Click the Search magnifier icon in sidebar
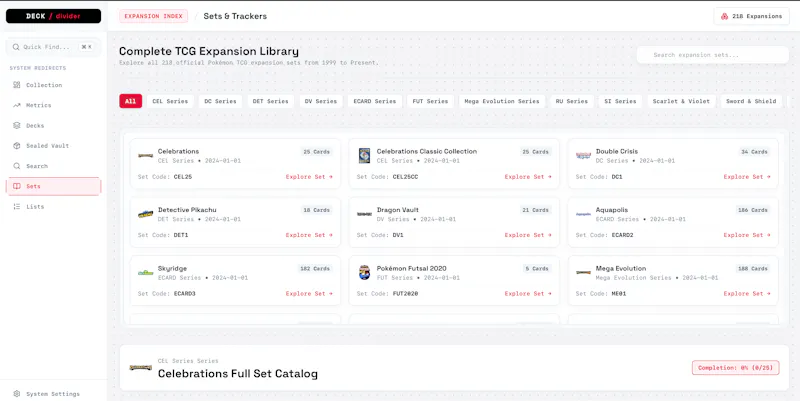The height and width of the screenshot is (401, 800). pos(17,166)
